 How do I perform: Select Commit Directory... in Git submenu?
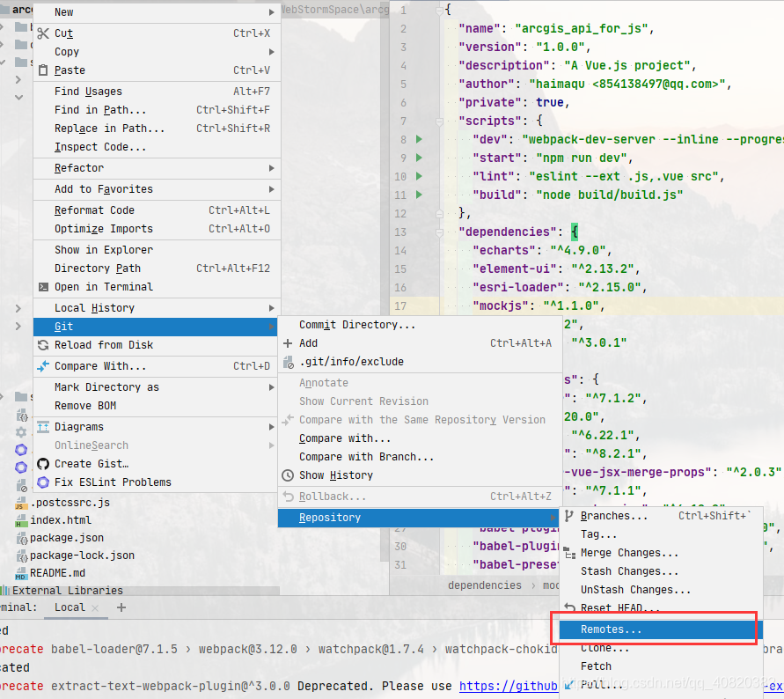click(420, 325)
